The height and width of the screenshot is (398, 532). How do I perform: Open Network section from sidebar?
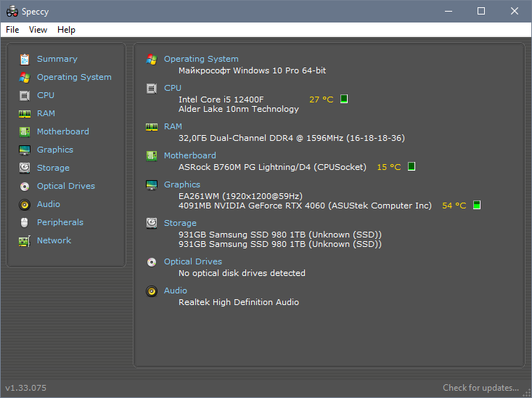click(x=54, y=240)
